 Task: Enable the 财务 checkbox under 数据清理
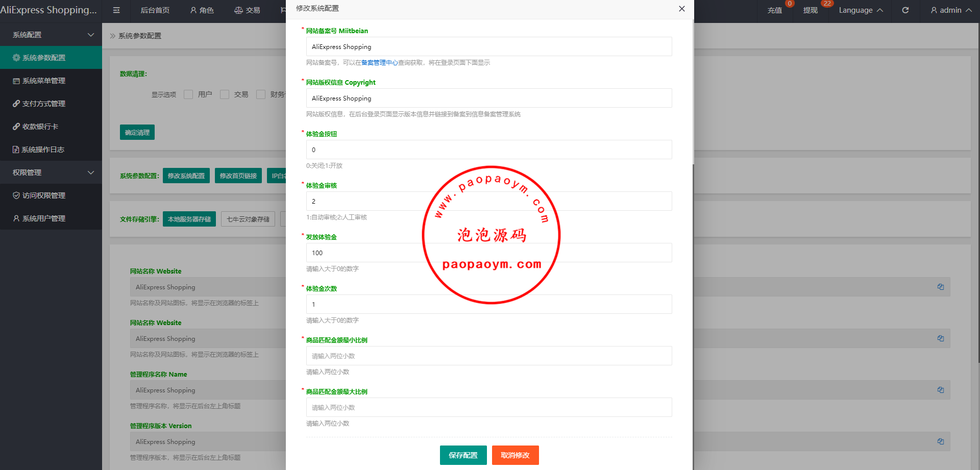click(x=261, y=94)
